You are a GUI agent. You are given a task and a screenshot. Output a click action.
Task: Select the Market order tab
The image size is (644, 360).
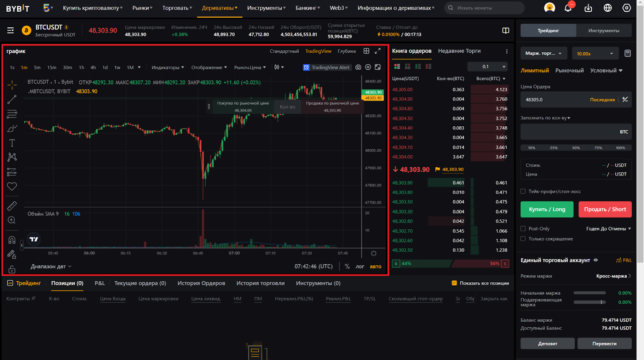pyautogui.click(x=569, y=70)
